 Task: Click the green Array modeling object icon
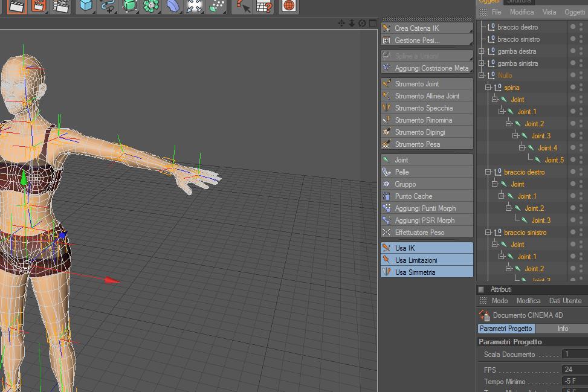tap(151, 5)
